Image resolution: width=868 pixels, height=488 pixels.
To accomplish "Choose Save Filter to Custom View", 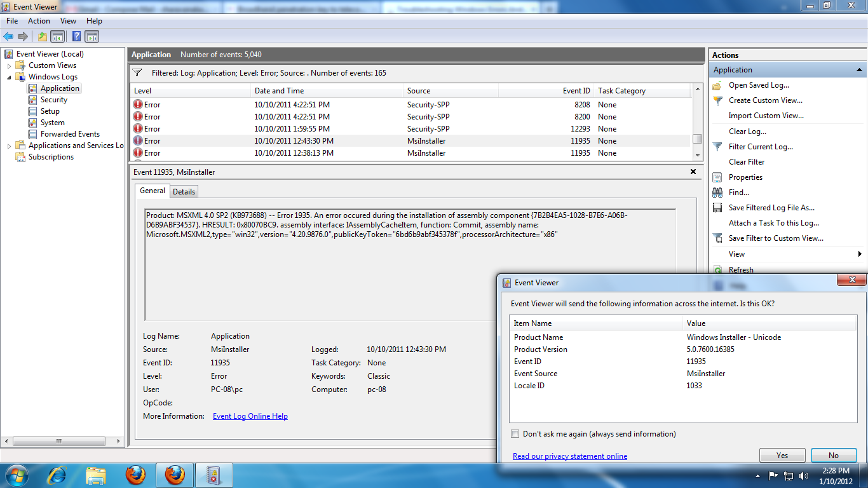I will coord(776,238).
